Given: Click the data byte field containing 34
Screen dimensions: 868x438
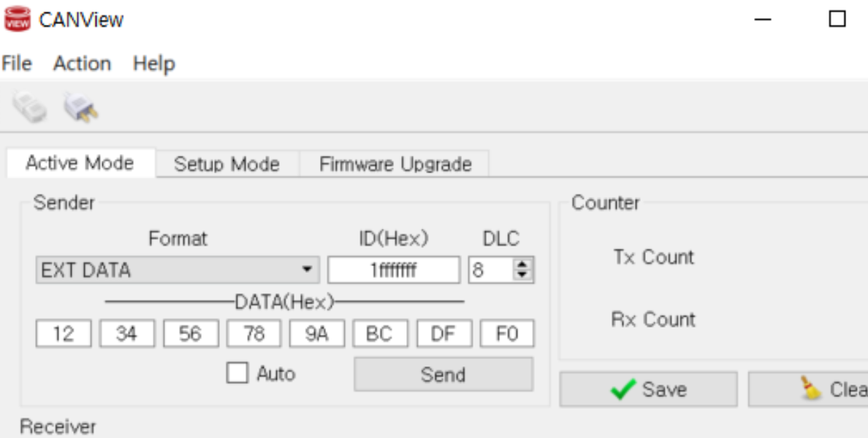Looking at the screenshot, I should point(127,333).
